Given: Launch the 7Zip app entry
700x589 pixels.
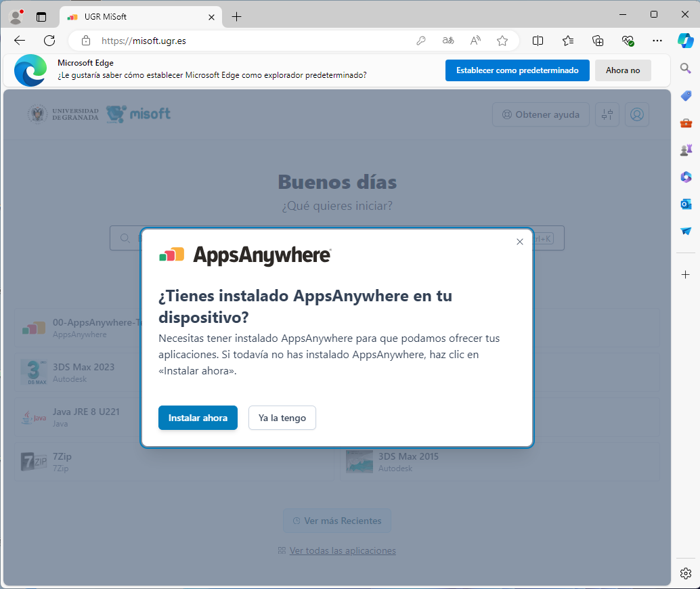Looking at the screenshot, I should (x=174, y=462).
